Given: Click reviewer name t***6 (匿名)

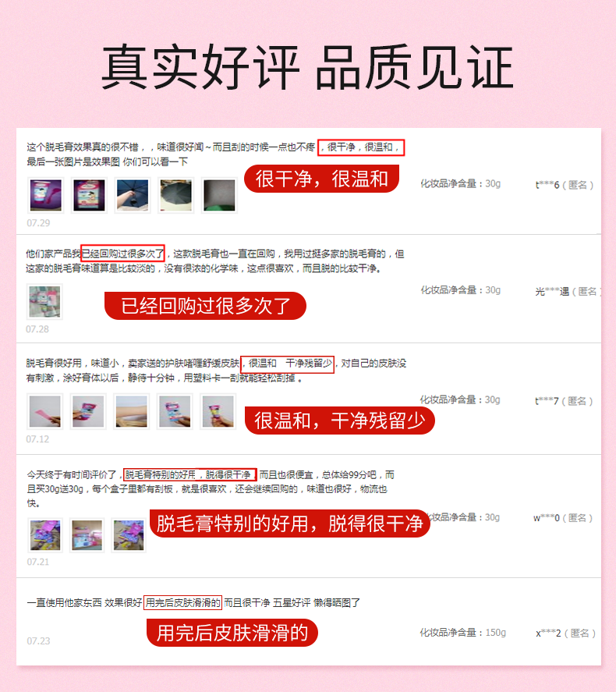Looking at the screenshot, I should [x=565, y=185].
